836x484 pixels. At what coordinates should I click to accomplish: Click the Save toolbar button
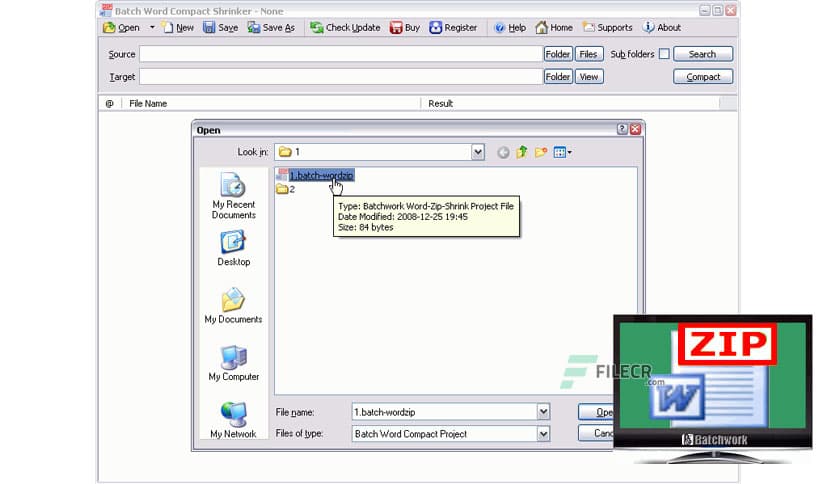click(x=221, y=28)
